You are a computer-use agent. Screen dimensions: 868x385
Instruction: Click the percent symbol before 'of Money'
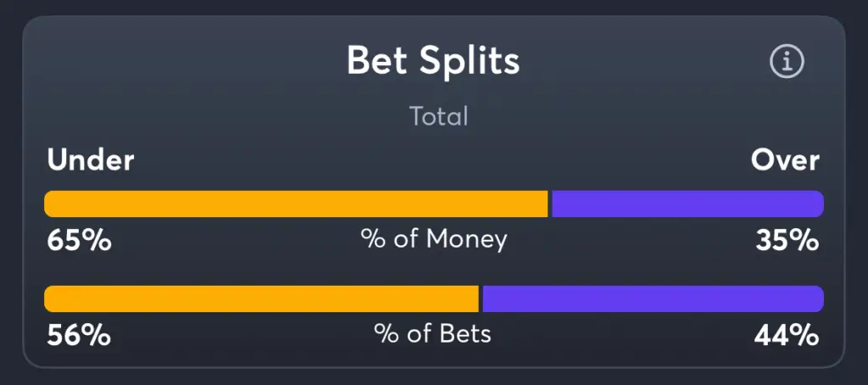pos(373,239)
